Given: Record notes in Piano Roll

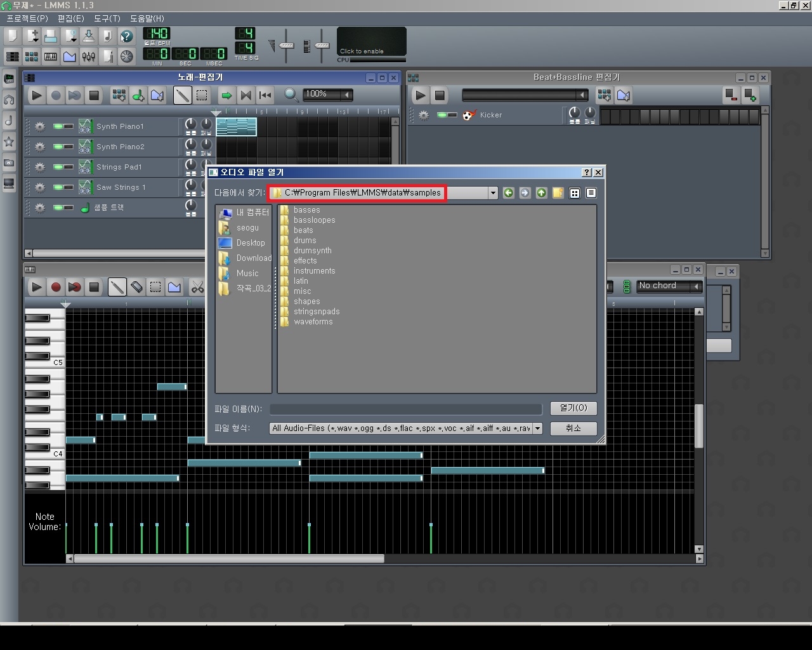Looking at the screenshot, I should (x=56, y=287).
